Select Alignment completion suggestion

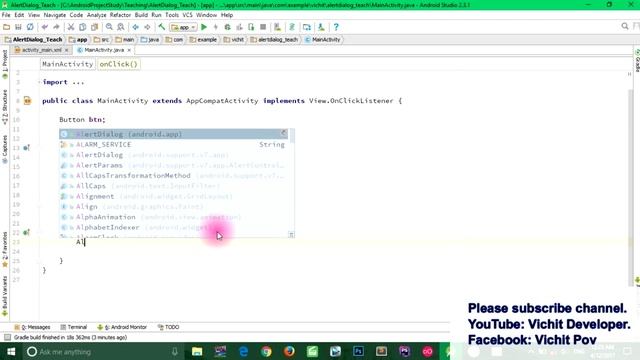tap(173, 196)
